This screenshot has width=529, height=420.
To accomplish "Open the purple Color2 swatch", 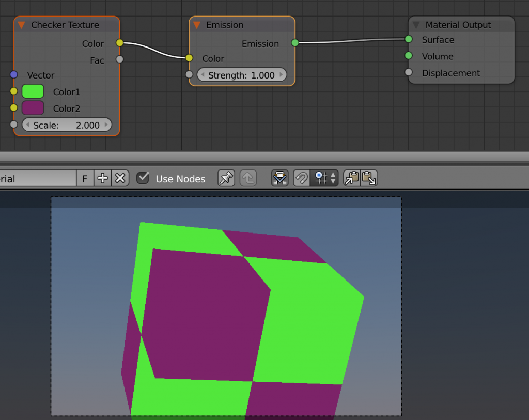I will pos(33,108).
